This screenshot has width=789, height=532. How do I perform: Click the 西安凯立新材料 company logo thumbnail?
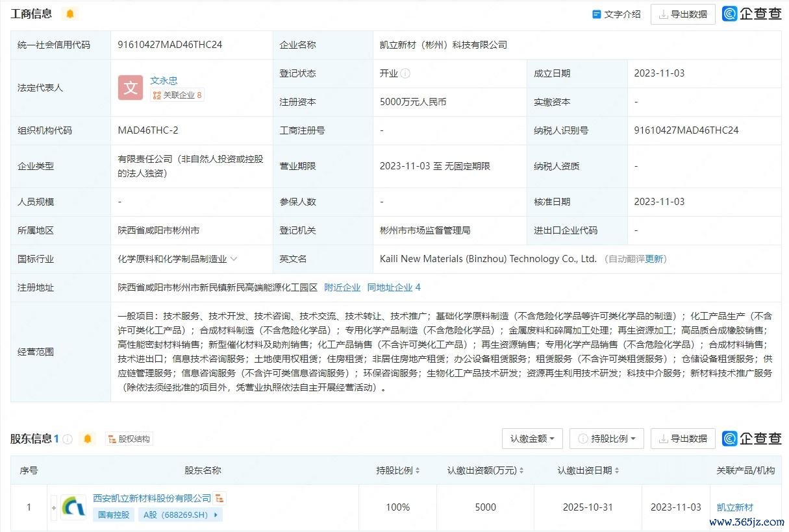(x=73, y=507)
